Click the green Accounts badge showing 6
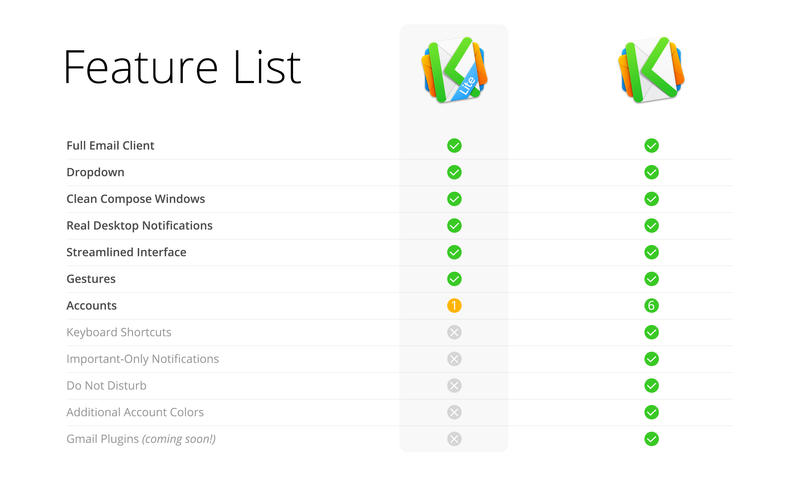Screen dimensions: 800x500 pos(651,306)
